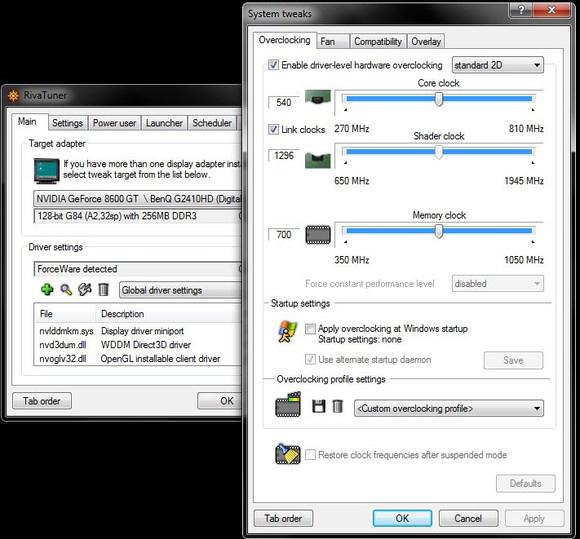Click the shader clock chip icon
Image resolution: width=580 pixels, height=539 pixels.
pyautogui.click(x=318, y=160)
